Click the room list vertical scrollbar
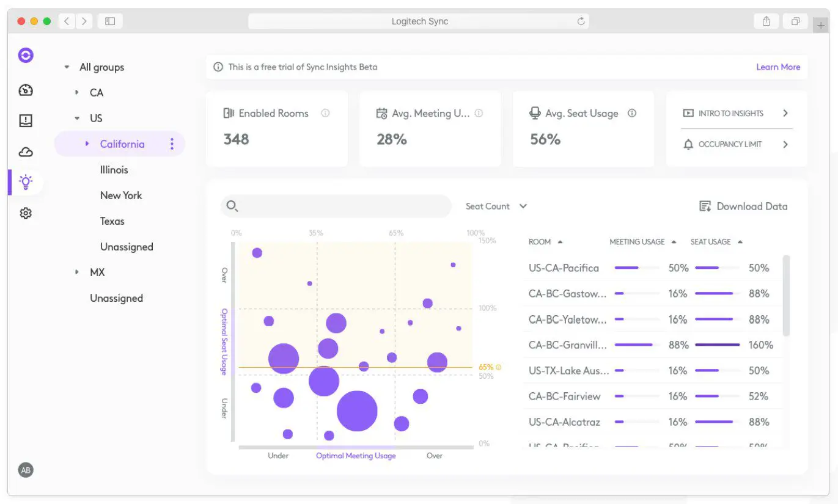 pos(786,296)
